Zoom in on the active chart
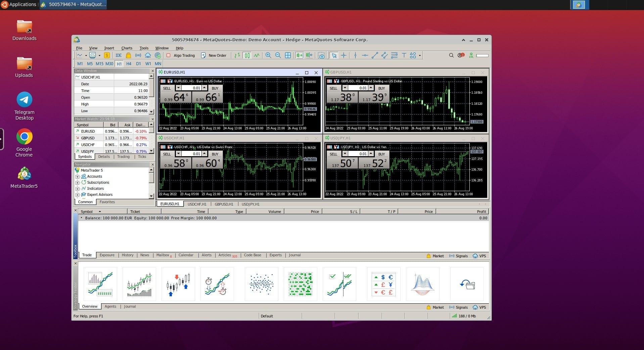 pos(268,55)
